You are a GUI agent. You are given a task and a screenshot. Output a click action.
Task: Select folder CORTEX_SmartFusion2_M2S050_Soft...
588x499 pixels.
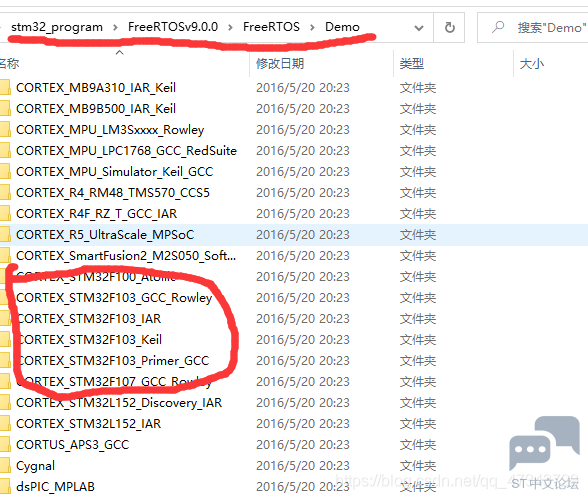click(x=126, y=256)
